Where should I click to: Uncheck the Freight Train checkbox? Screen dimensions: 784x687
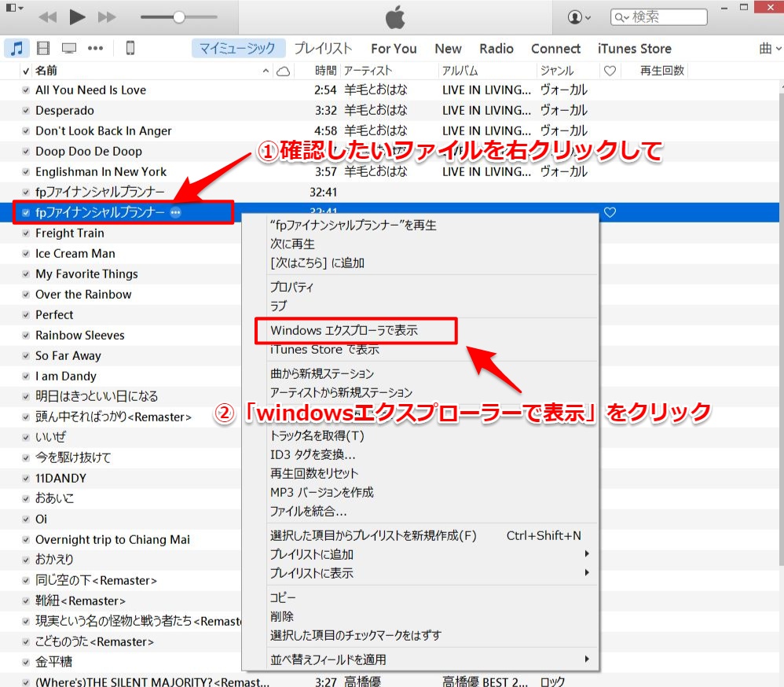(26, 233)
